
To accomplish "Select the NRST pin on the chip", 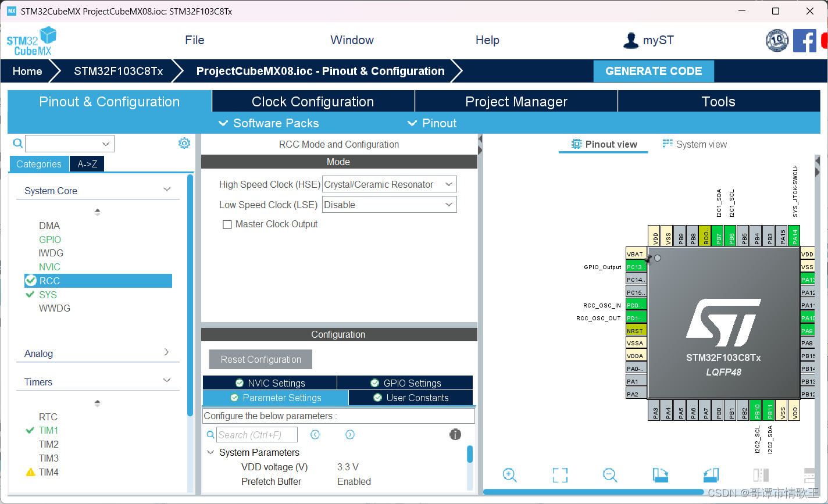I will [x=636, y=331].
